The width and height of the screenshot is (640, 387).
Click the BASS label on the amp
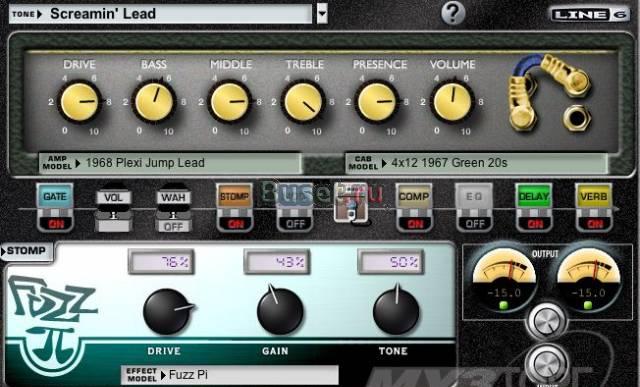pos(154,64)
